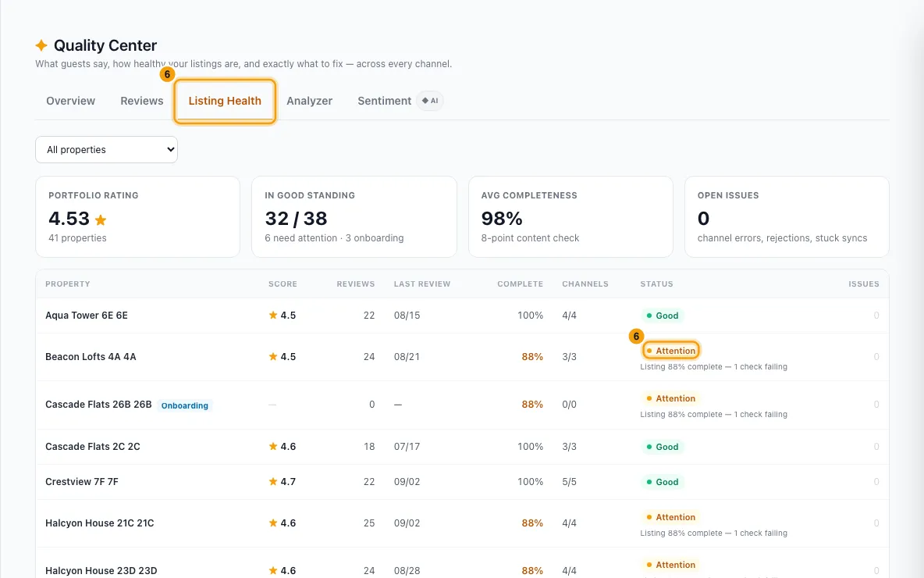Select the Listing Health tab

pyautogui.click(x=225, y=101)
